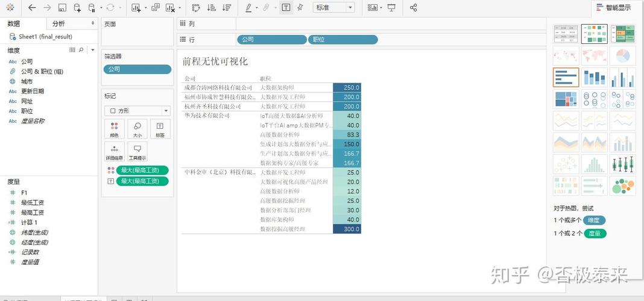Toggle the 智能显示 panel

tap(614, 7)
